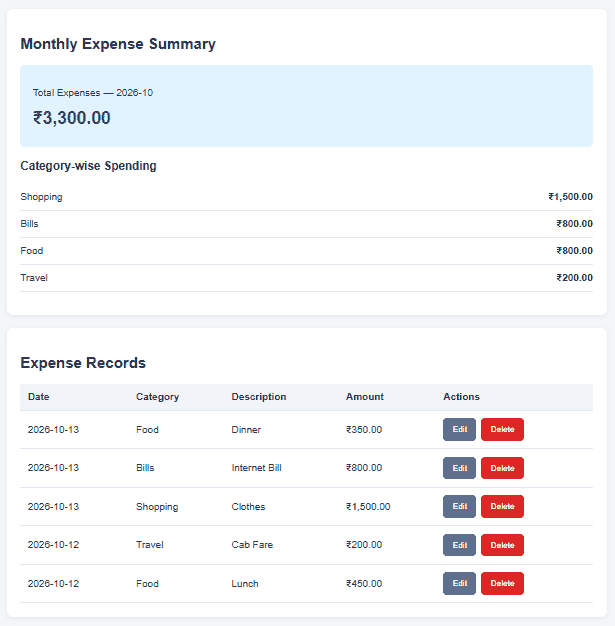
Task: Click the Food category cell in Lunch row
Action: (147, 584)
